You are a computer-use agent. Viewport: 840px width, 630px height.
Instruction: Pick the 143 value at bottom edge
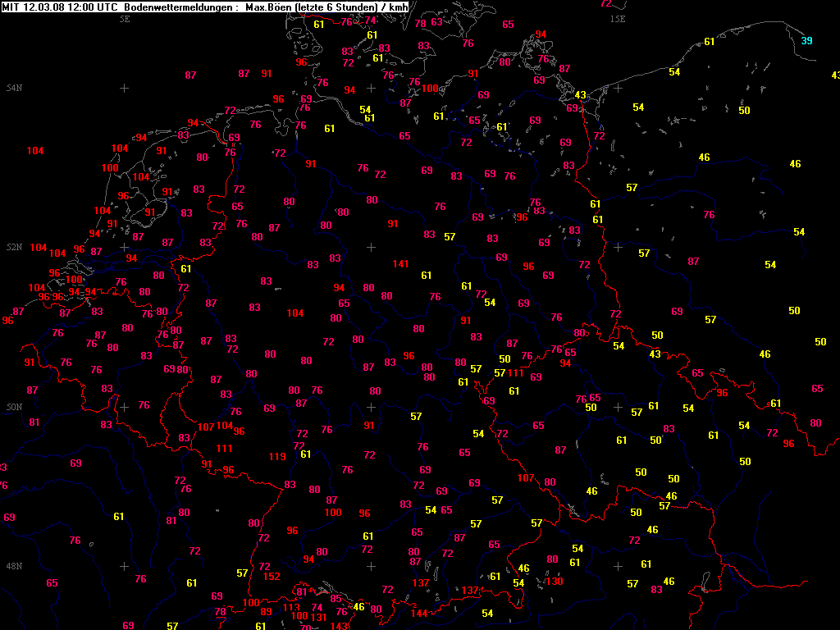[x=339, y=626]
